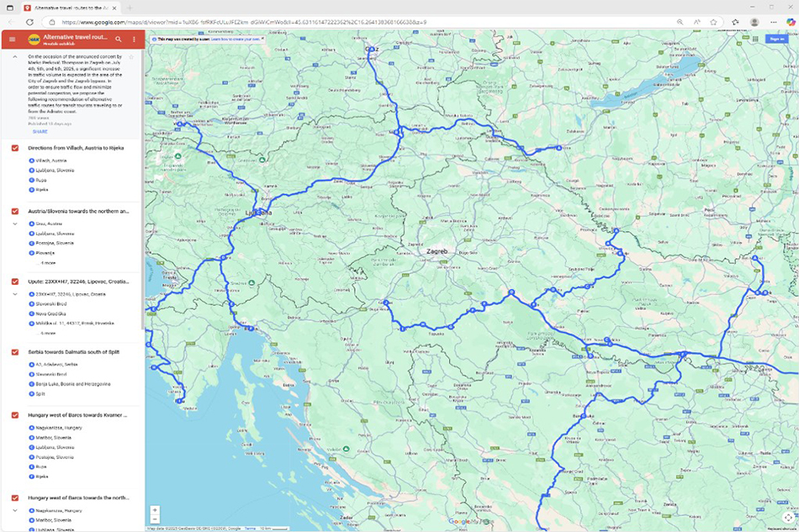This screenshot has height=532, width=799.
Task: Click the Sign in button
Action: [776, 40]
